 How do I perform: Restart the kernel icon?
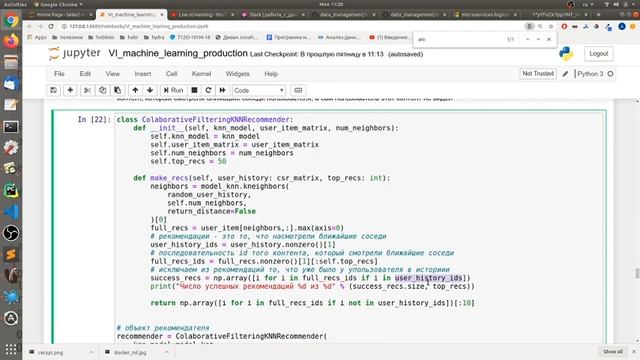(208, 90)
